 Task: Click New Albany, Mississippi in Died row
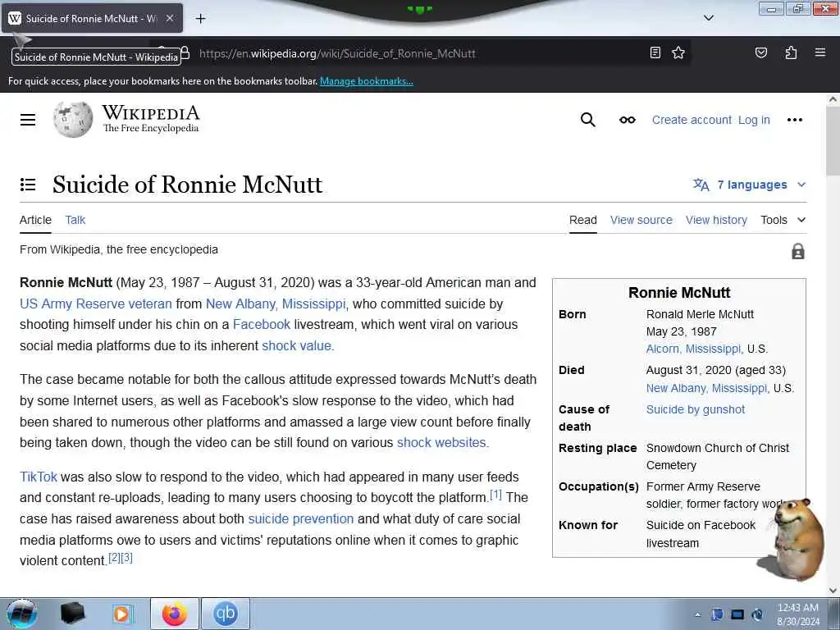[708, 388]
